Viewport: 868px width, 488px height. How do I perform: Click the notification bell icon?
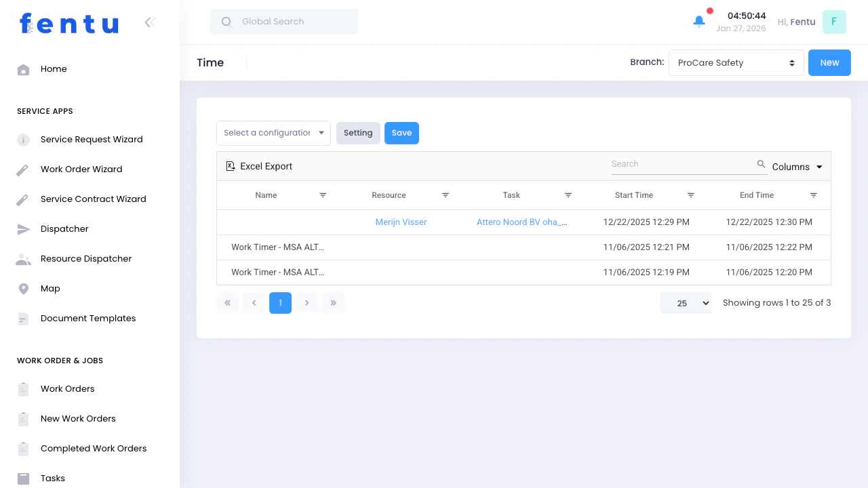(698, 21)
